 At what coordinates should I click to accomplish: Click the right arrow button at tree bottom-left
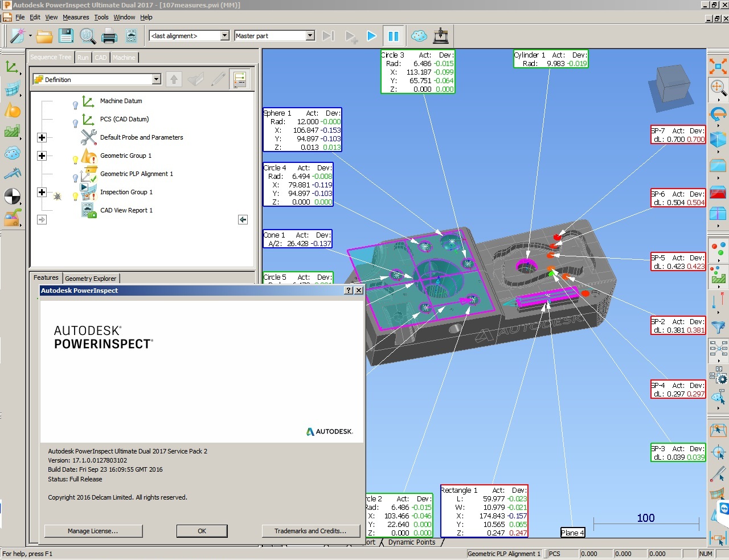coord(42,219)
